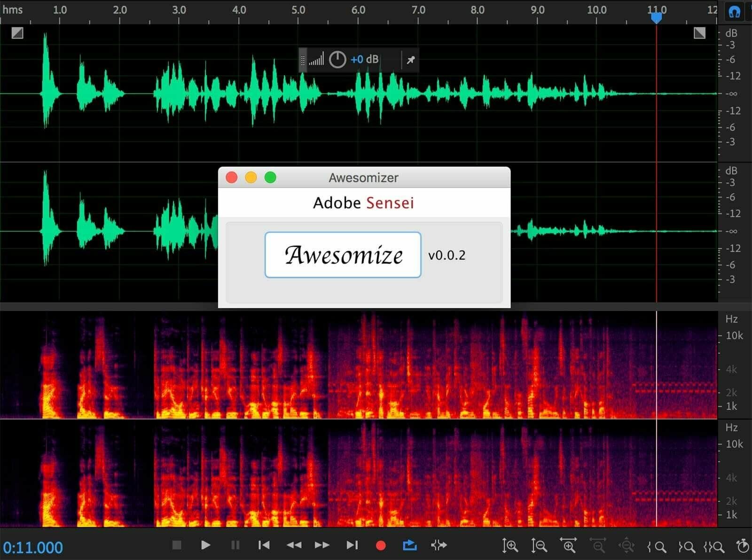Click the gain adjustment knob
This screenshot has height=560, width=752.
337,60
